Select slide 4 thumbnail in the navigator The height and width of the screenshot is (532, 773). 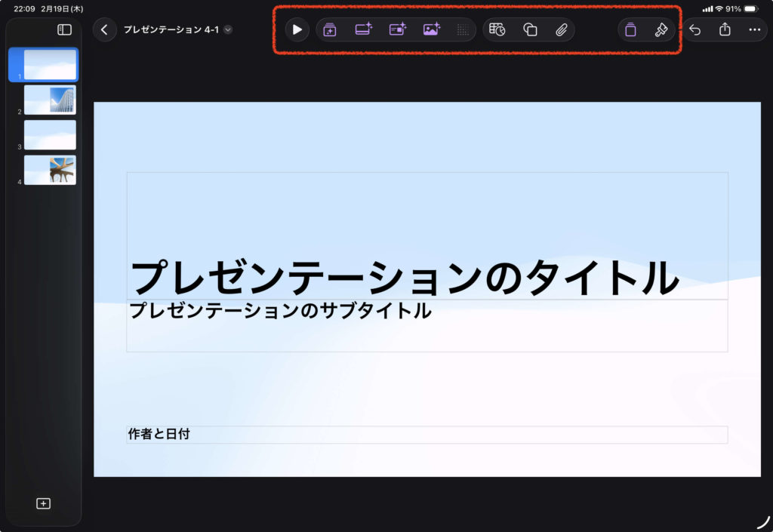50,170
